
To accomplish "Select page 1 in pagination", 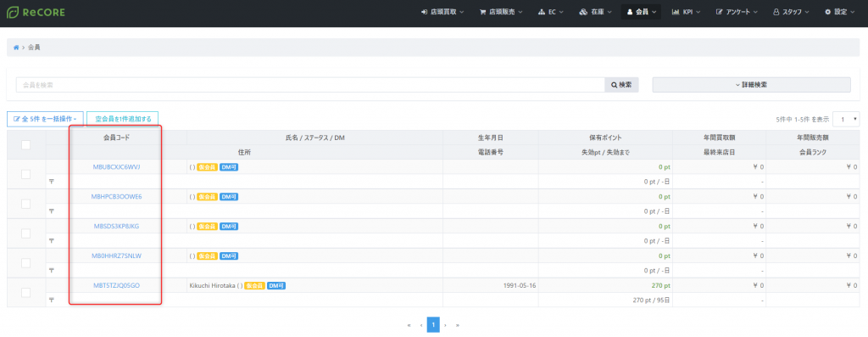I will coord(433,325).
